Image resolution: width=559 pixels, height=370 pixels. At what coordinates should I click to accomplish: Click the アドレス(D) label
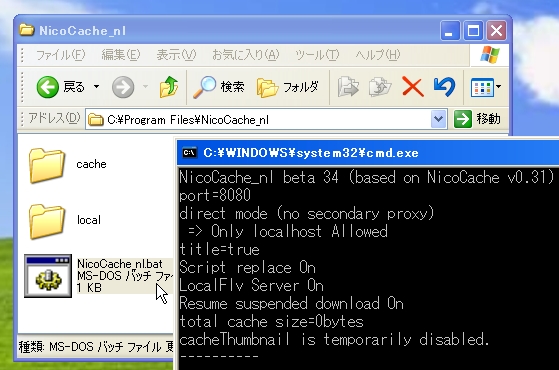click(54, 118)
